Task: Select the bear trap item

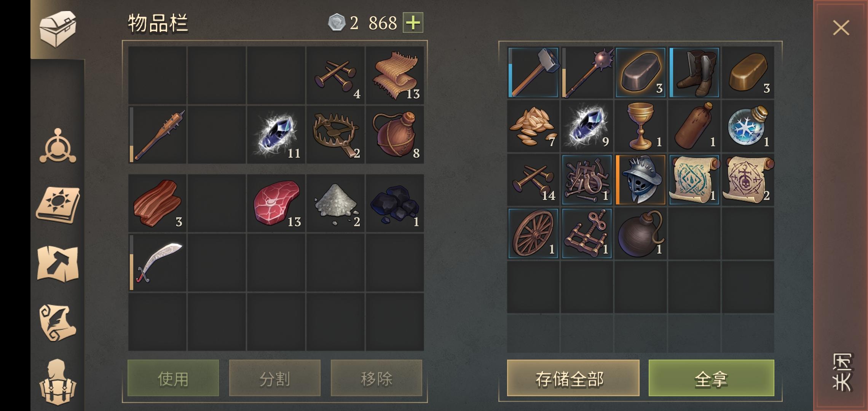Action: coord(335,135)
